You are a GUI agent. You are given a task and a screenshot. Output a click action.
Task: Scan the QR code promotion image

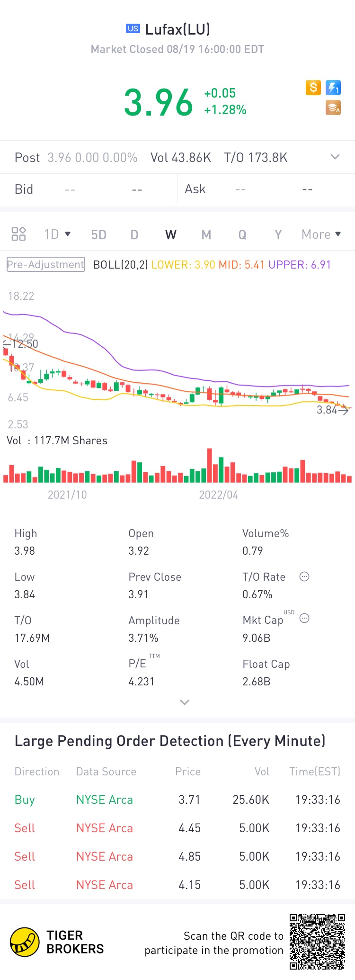pos(318,942)
